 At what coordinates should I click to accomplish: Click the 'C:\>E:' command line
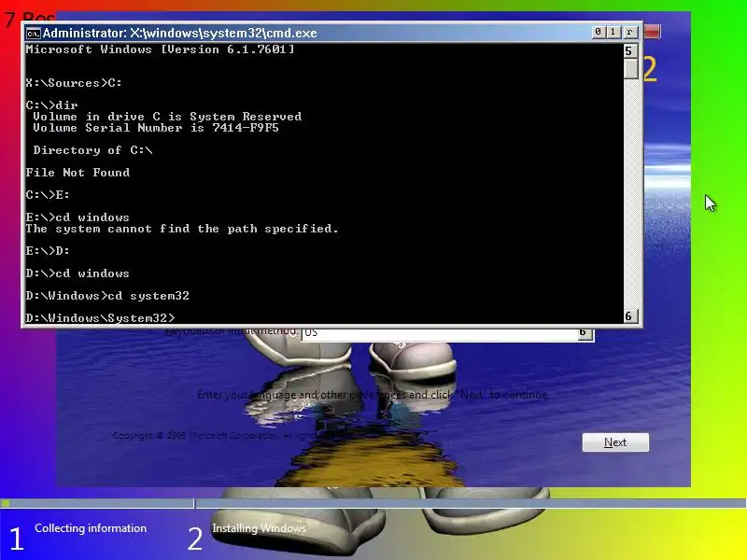point(48,195)
